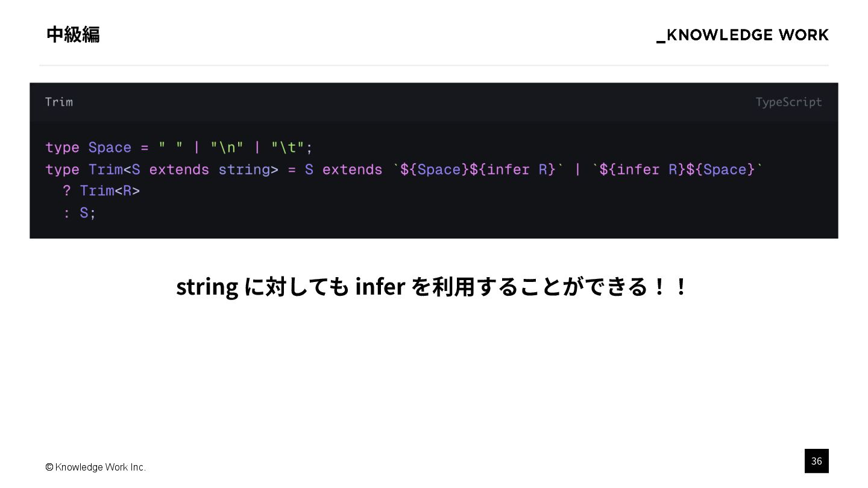Click the TypeScript language label
Viewport: 868px width, 488px height.
(x=788, y=102)
